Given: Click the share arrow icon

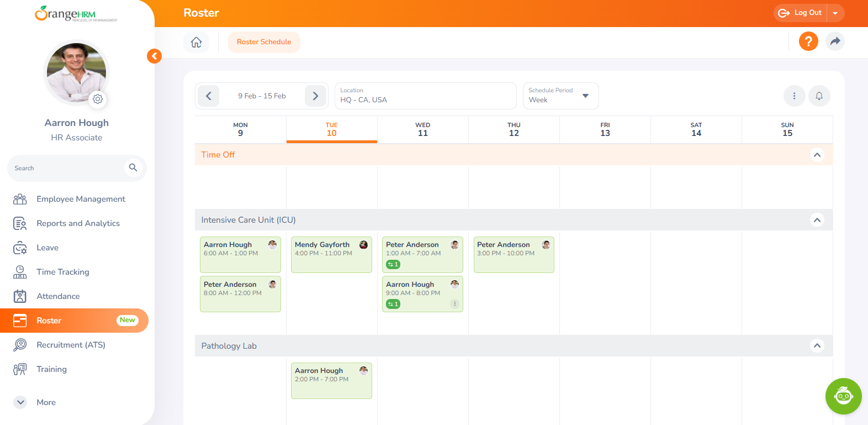Looking at the screenshot, I should (x=835, y=41).
